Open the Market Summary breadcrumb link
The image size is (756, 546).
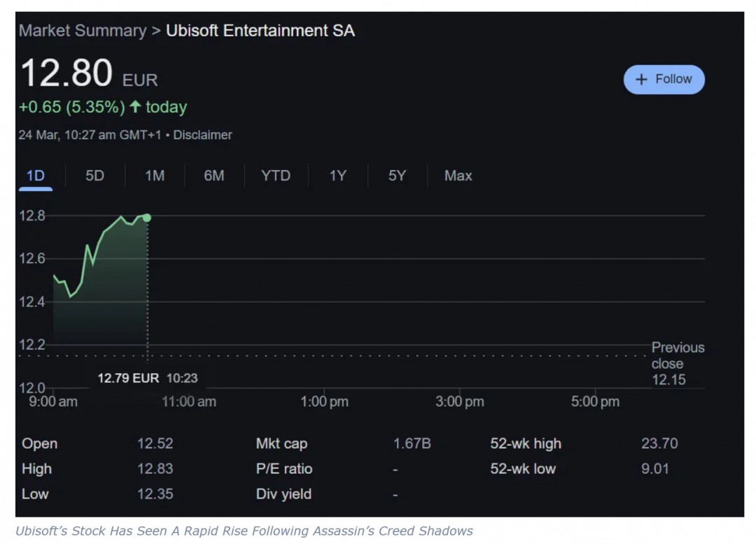click(x=83, y=30)
